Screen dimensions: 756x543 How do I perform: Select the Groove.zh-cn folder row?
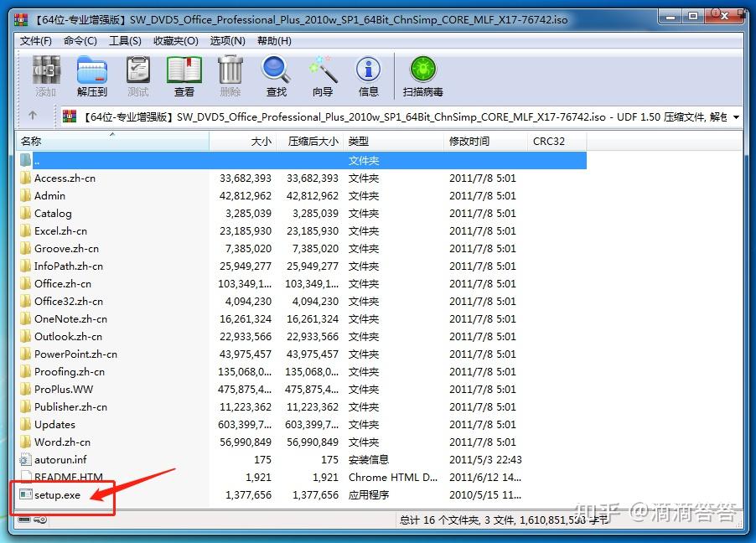(x=302, y=248)
